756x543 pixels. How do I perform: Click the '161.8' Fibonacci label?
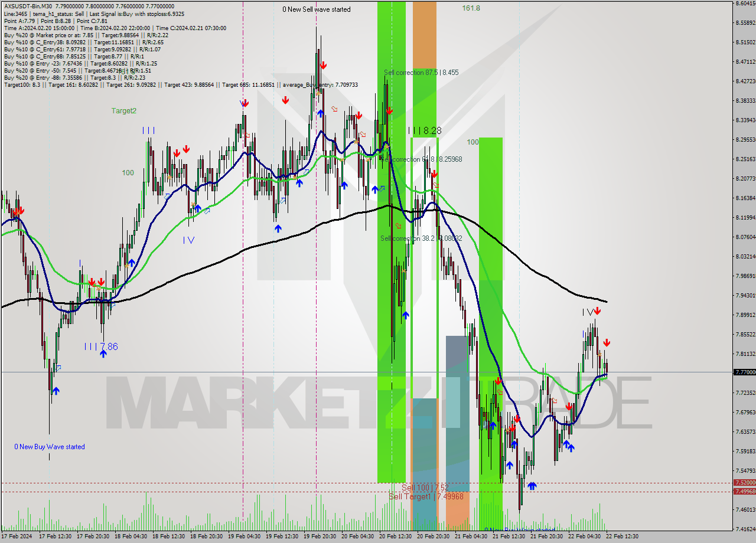pyautogui.click(x=471, y=8)
